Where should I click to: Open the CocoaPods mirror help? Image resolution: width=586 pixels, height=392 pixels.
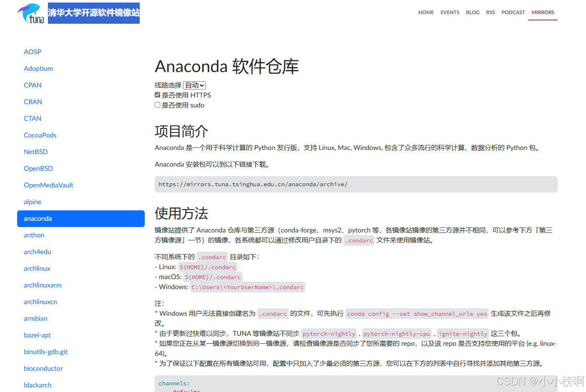tap(40, 135)
